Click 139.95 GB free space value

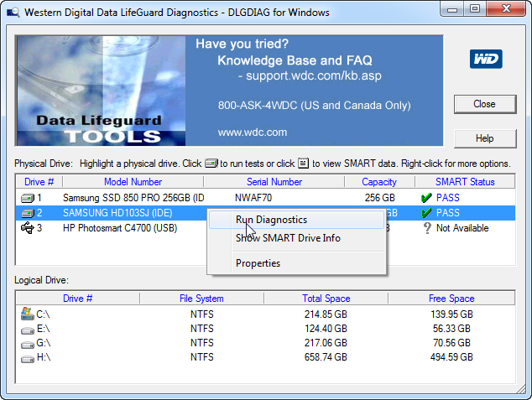pos(451,314)
